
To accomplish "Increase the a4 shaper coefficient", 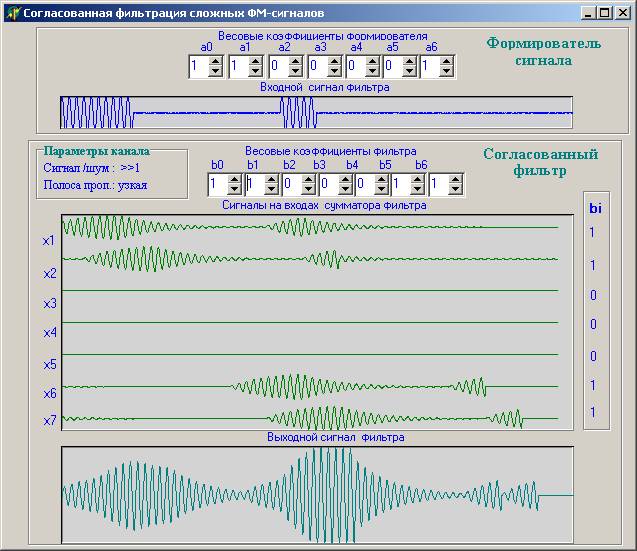I will pos(372,62).
